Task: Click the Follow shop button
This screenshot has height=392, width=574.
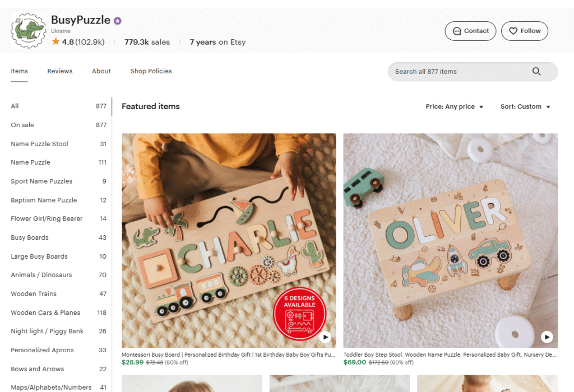Action: click(525, 31)
